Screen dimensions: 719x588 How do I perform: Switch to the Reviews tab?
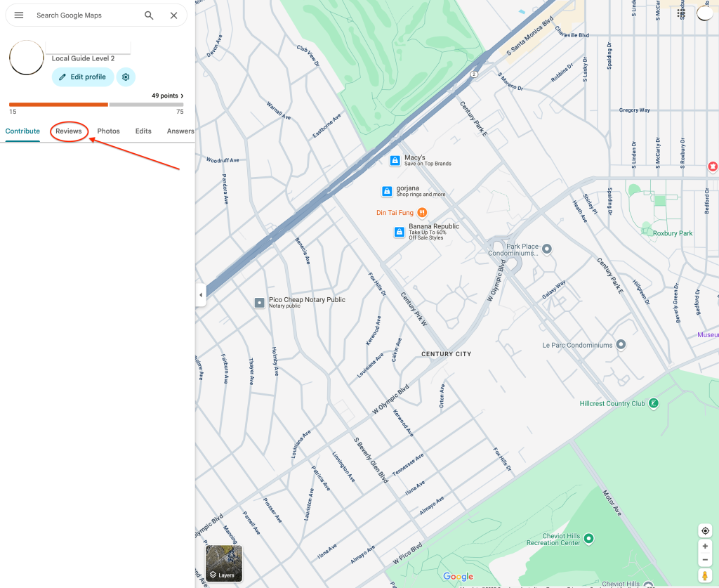[69, 131]
